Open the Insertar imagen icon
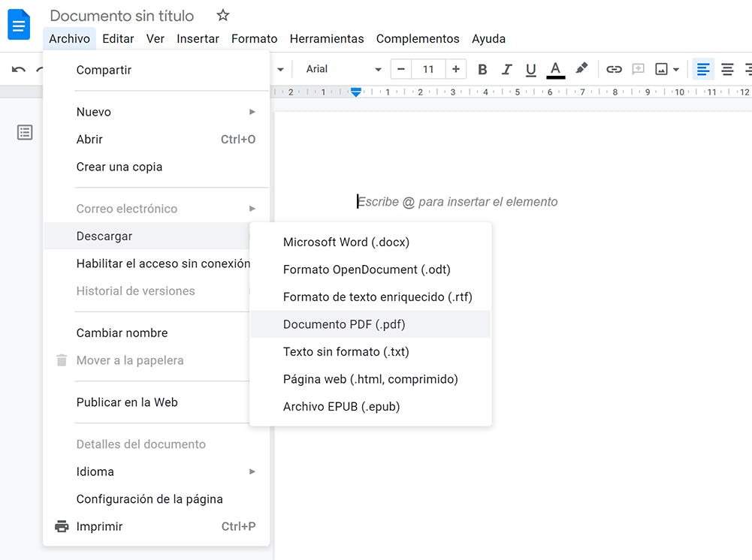 662,69
